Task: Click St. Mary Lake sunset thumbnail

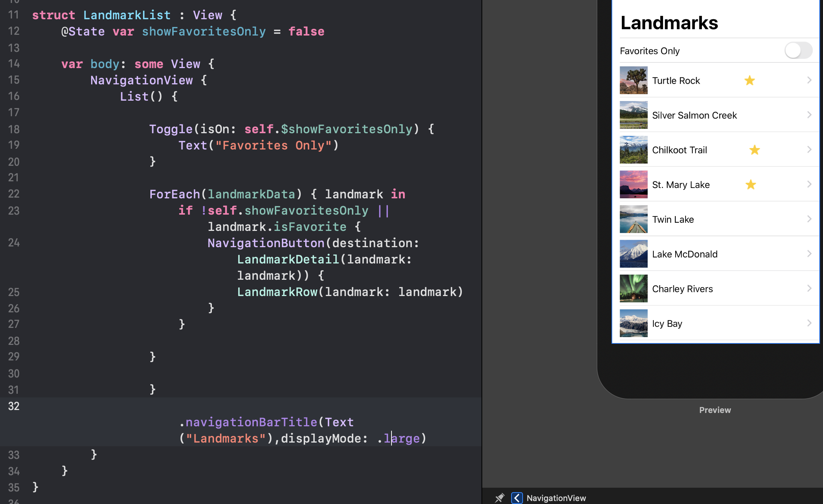Action: point(633,184)
